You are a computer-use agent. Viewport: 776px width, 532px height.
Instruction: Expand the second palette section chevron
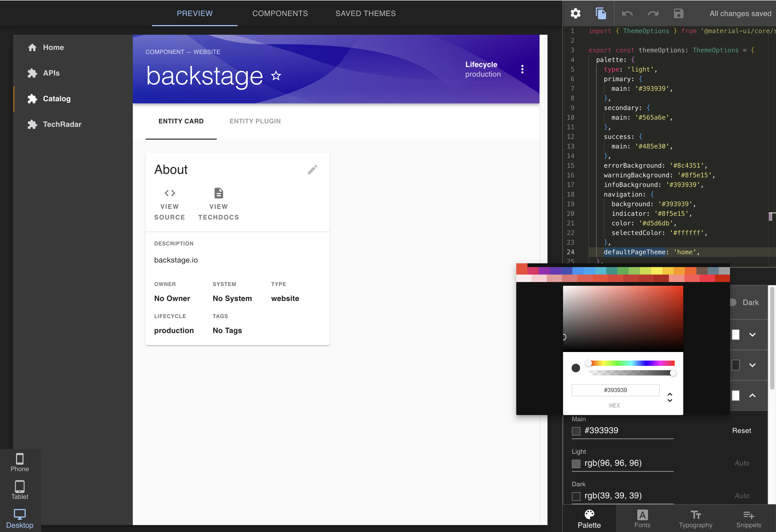[752, 365]
